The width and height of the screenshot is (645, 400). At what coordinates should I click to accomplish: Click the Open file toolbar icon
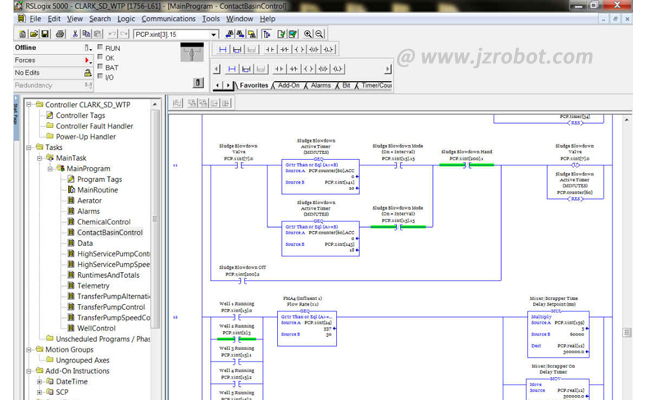tap(34, 34)
